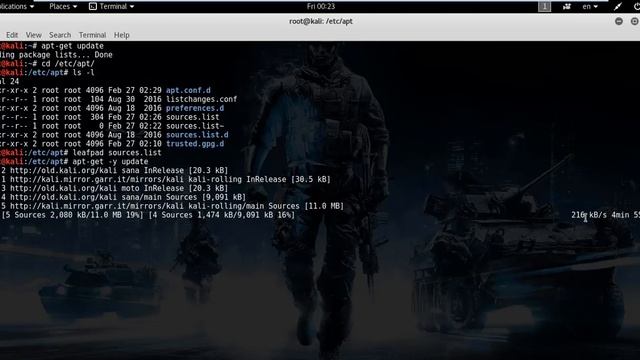Minimize the terminal window

(x=619, y=21)
